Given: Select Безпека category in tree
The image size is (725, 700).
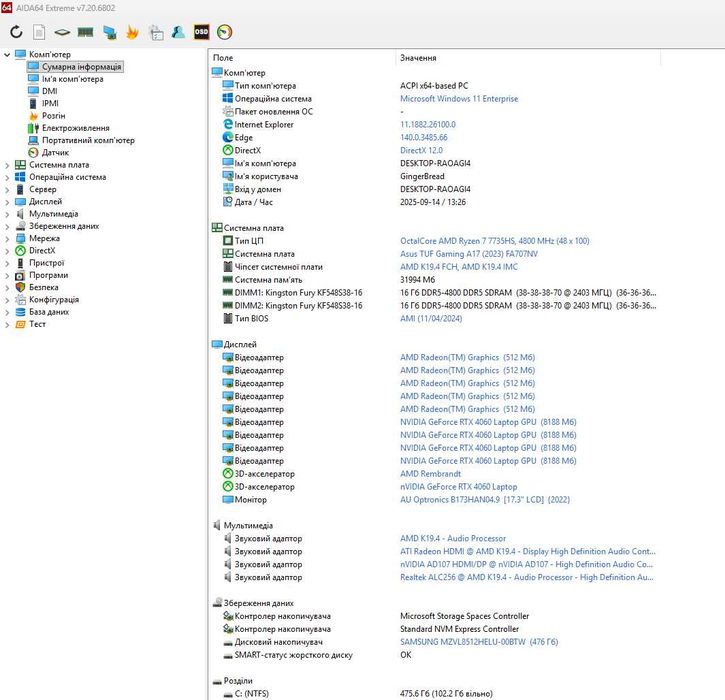Looking at the screenshot, I should 44,287.
